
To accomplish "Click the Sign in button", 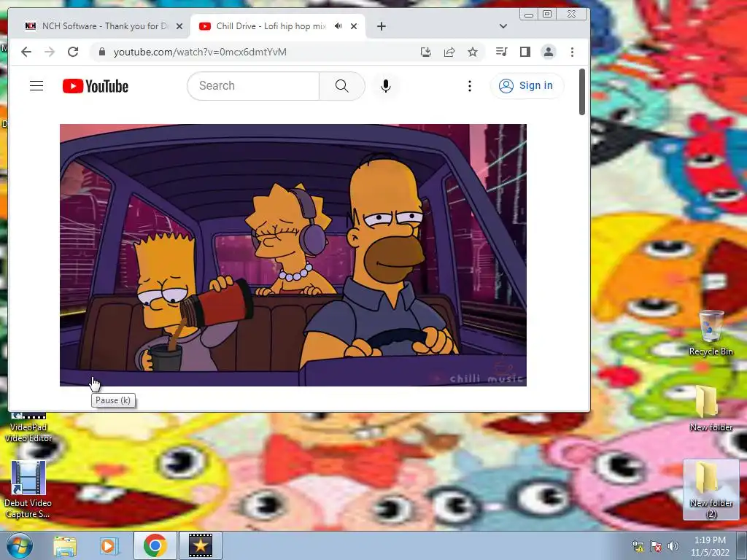I will pos(527,86).
